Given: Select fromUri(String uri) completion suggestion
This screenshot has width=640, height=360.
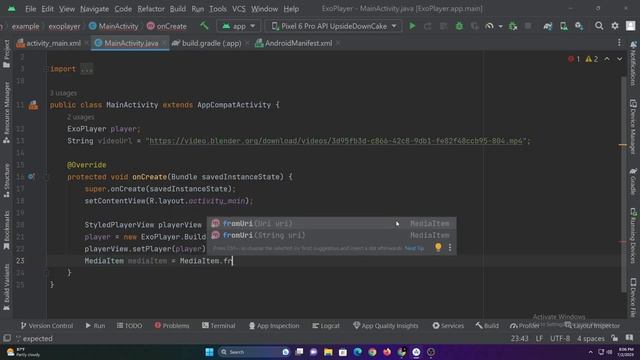Looking at the screenshot, I should tap(331, 236).
